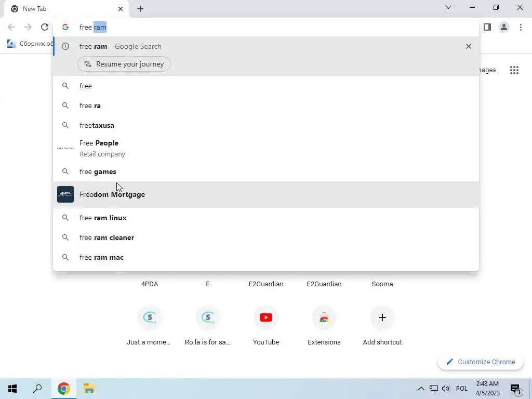532x399 pixels.
Task: Close the New Tab tab
Action: 121,9
